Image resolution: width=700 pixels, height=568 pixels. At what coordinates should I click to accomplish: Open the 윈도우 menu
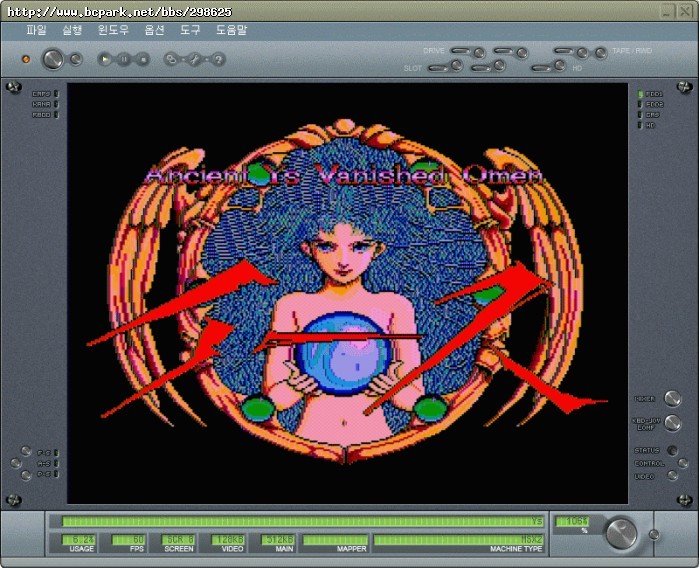(113, 30)
